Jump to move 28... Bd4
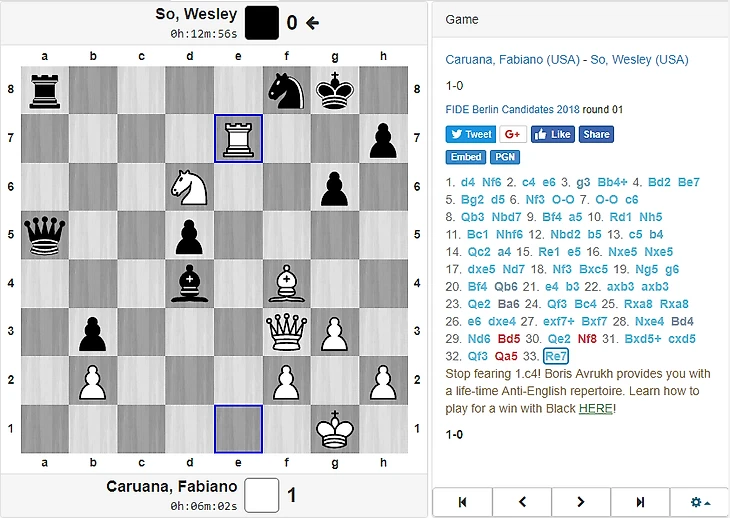The height and width of the screenshot is (518, 730). click(682, 322)
